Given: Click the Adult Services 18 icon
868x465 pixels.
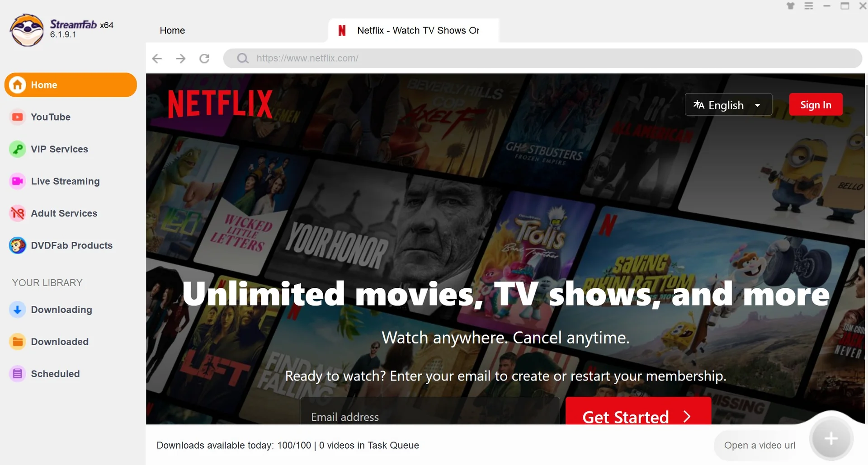Looking at the screenshot, I should [x=17, y=213].
